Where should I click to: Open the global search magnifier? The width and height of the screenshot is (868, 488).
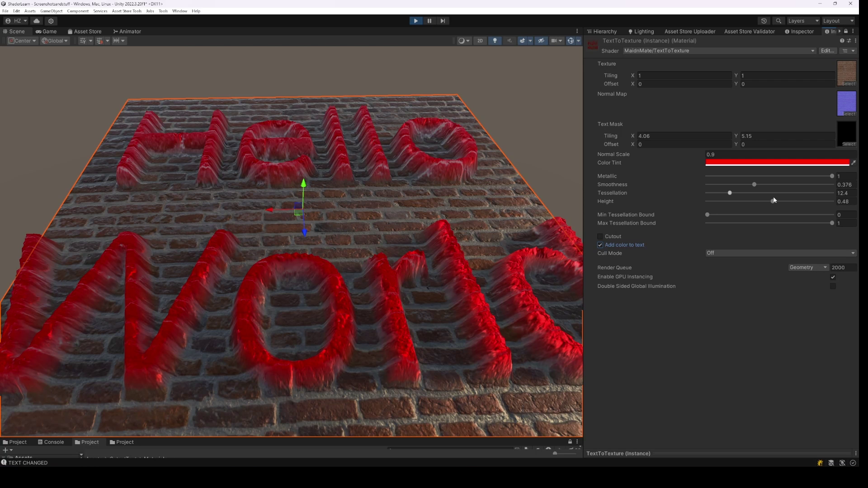tap(778, 21)
